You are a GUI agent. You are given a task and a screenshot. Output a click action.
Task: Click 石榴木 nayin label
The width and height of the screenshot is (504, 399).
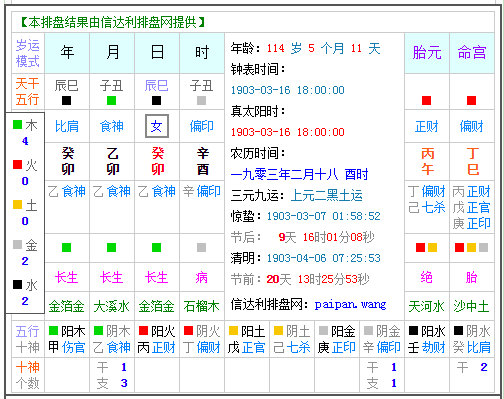pos(202,306)
